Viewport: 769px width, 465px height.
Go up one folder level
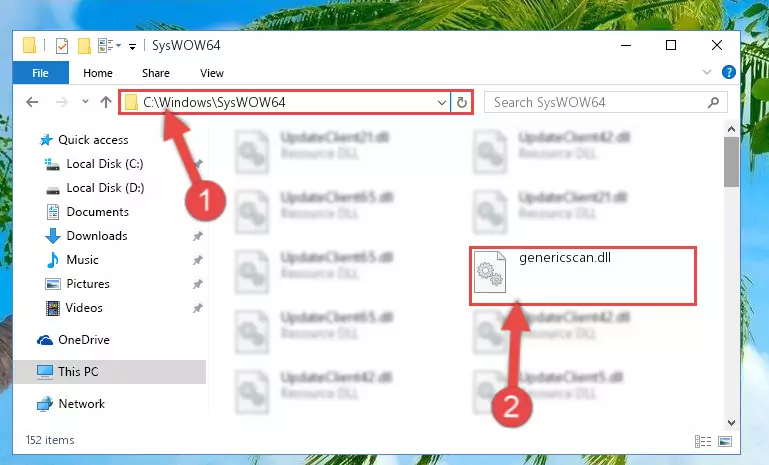tap(106, 102)
